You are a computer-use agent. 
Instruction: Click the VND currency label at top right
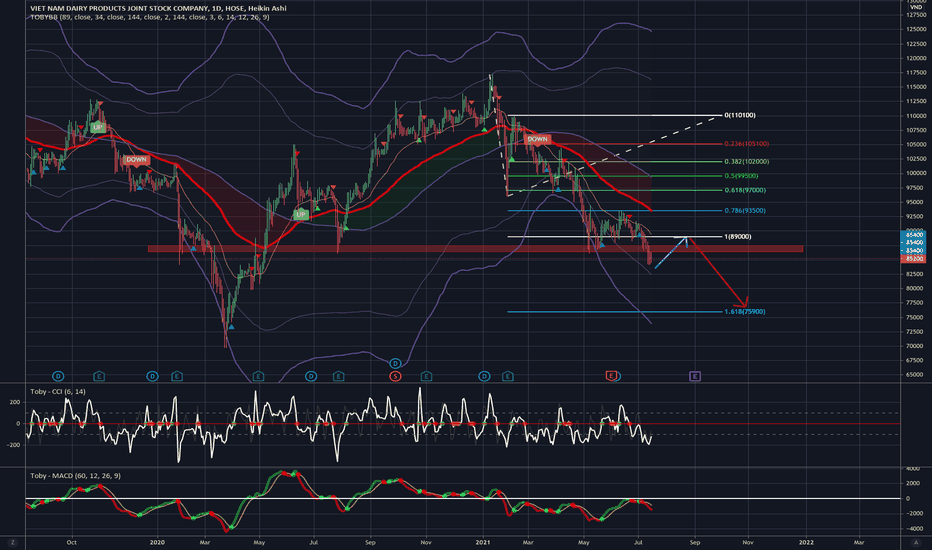[915, 7]
